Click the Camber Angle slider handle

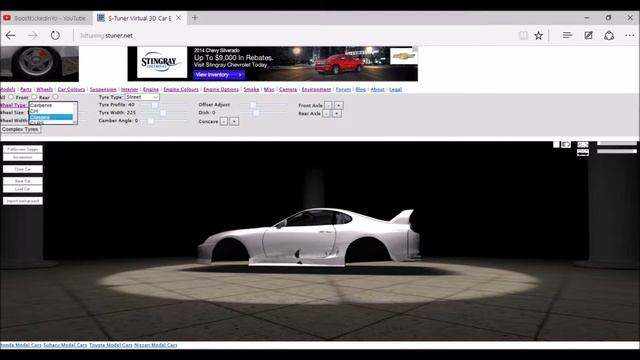pos(151,121)
